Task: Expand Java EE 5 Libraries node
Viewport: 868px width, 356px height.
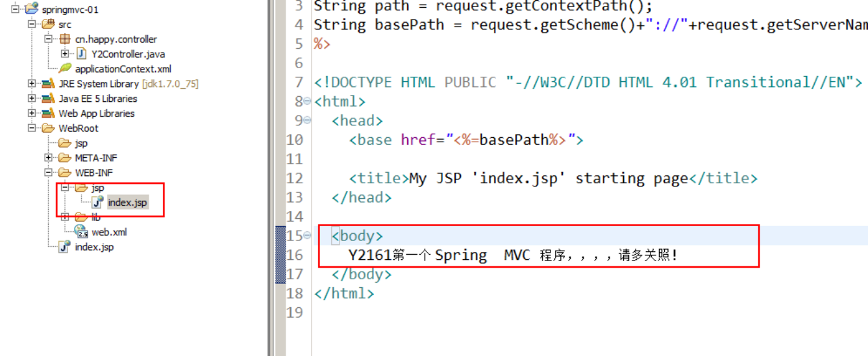Action: click(x=32, y=98)
